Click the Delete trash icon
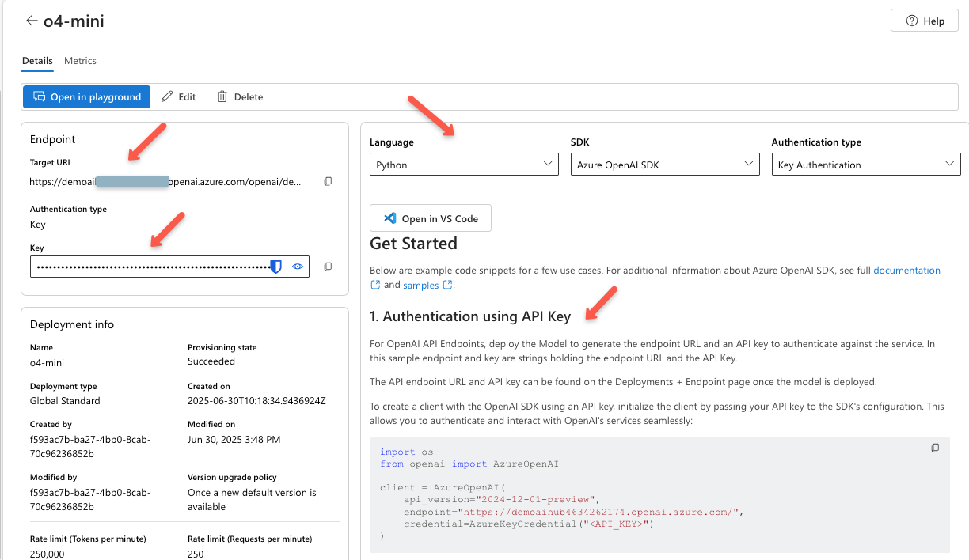 point(222,96)
